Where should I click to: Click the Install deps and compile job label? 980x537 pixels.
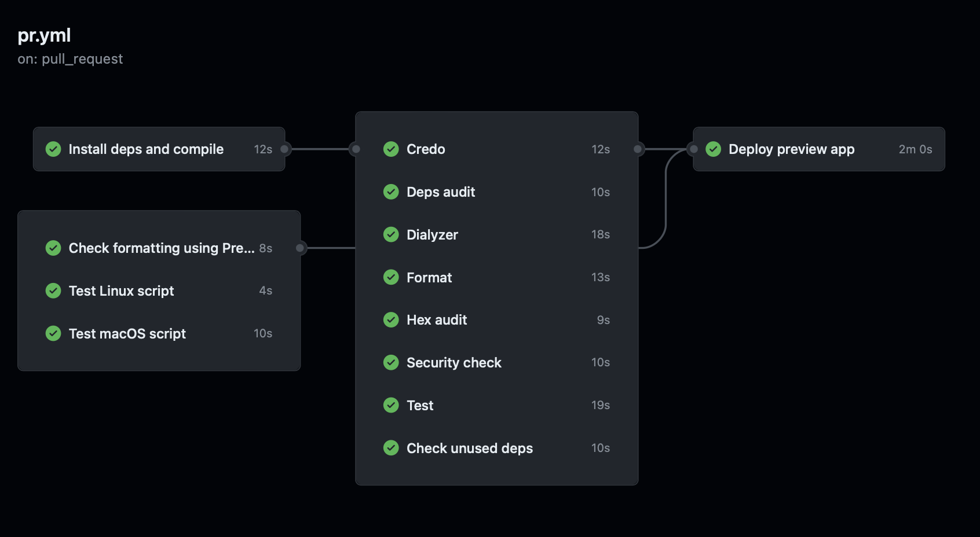(146, 149)
